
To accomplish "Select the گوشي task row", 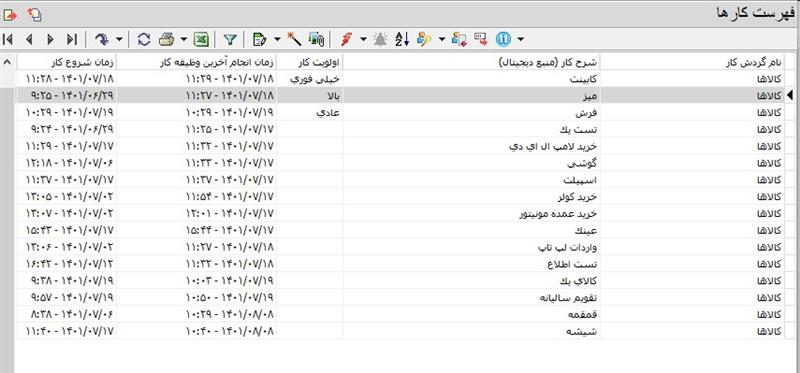I will click(x=400, y=163).
